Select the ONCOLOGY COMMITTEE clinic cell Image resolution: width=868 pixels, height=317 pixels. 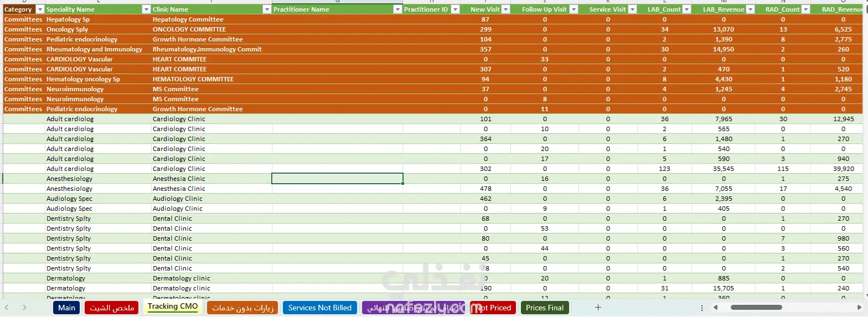211,29
